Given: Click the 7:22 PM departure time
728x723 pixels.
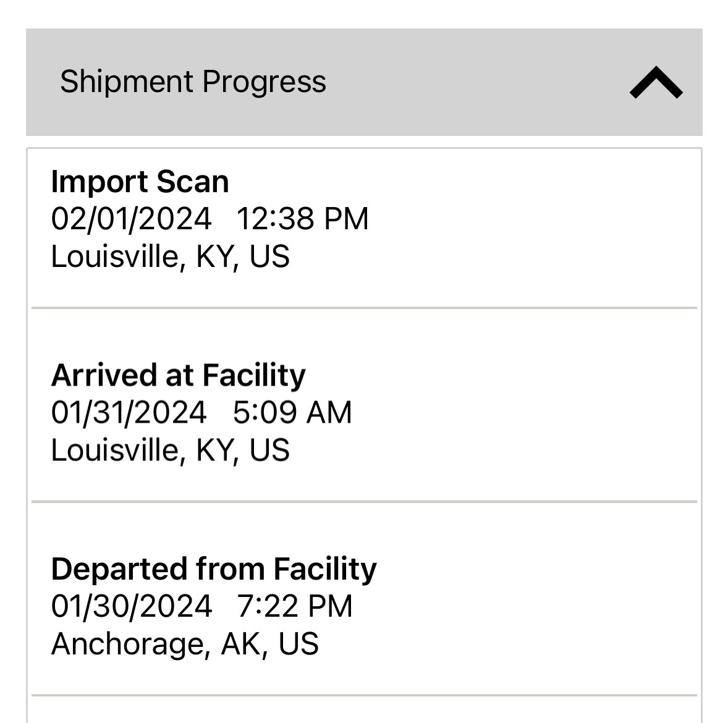Looking at the screenshot, I should tap(294, 606).
